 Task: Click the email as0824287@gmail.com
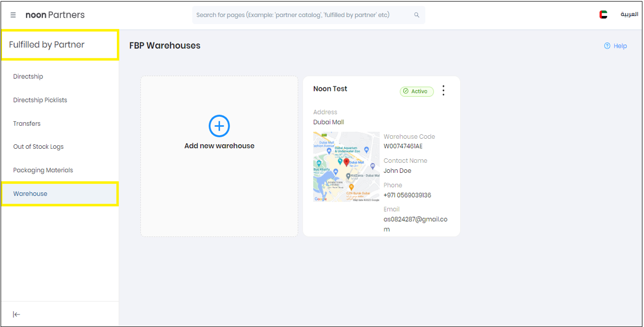pyautogui.click(x=416, y=224)
